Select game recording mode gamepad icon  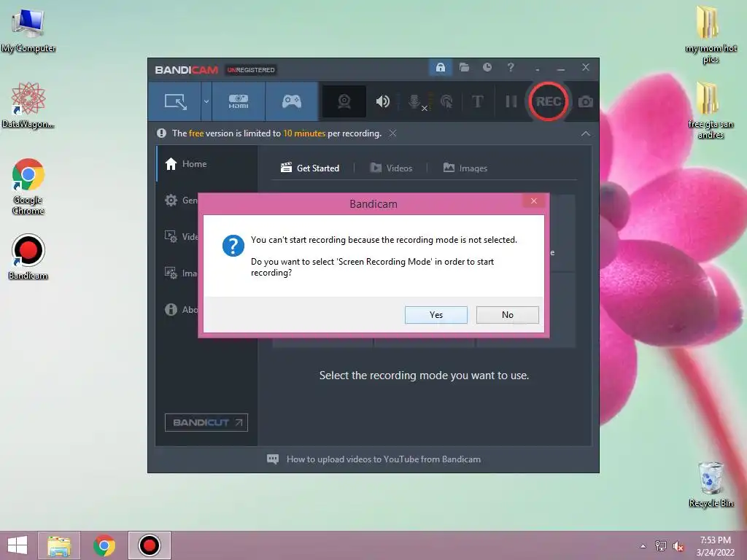(x=292, y=101)
